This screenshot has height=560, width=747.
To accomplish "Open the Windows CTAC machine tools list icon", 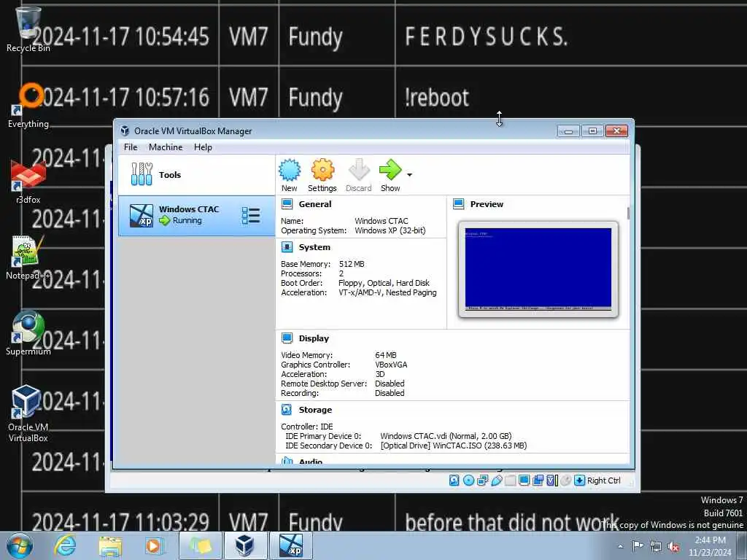I will [x=251, y=216].
